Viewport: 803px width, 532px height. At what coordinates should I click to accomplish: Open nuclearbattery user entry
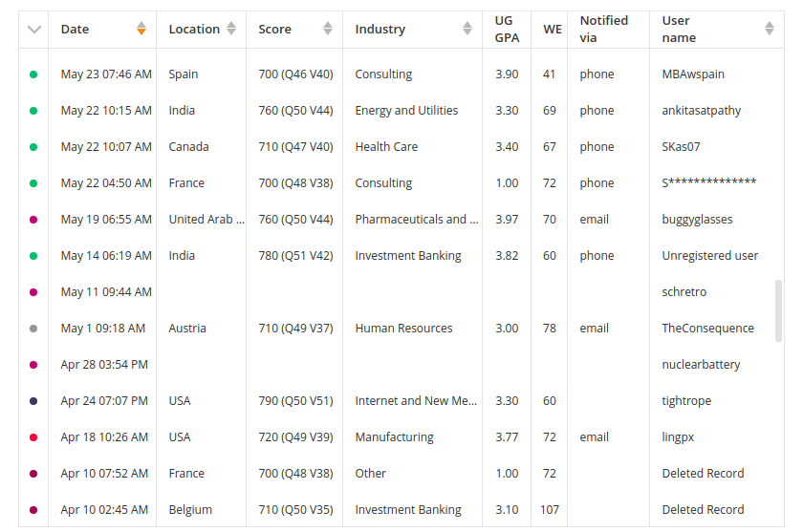pos(701,365)
